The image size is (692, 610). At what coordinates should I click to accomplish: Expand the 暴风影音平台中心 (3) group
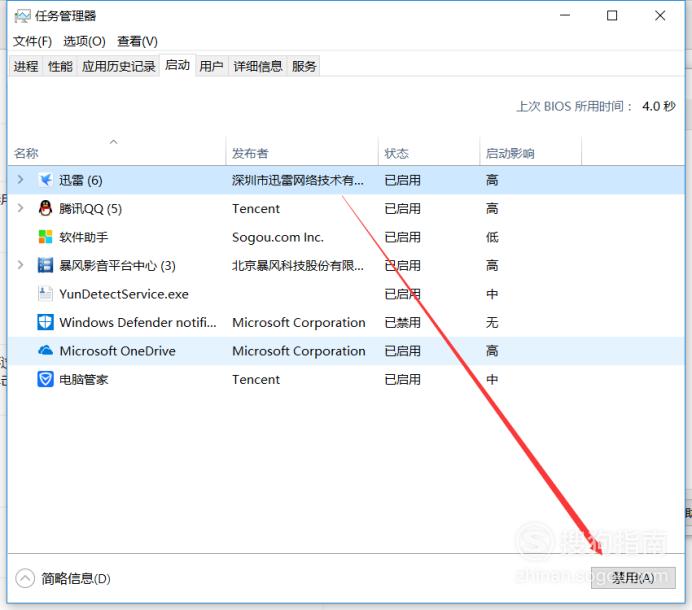[x=20, y=265]
